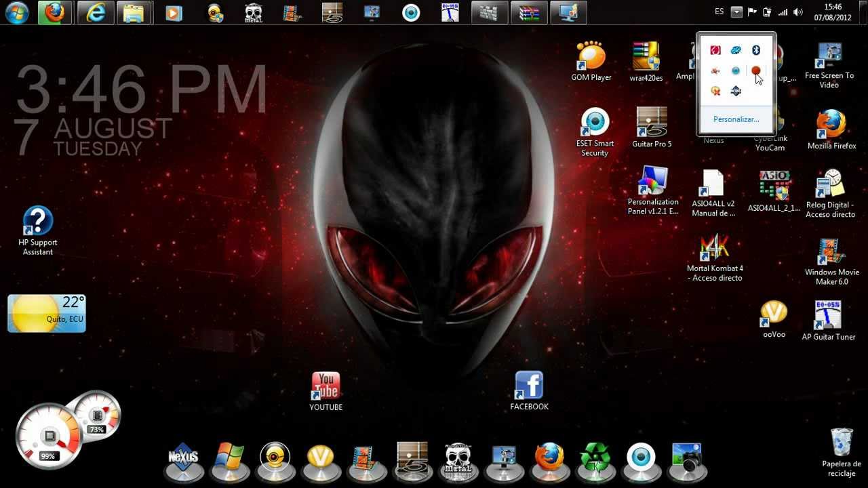Select Guitar Pro 5 desktop icon

point(652,127)
